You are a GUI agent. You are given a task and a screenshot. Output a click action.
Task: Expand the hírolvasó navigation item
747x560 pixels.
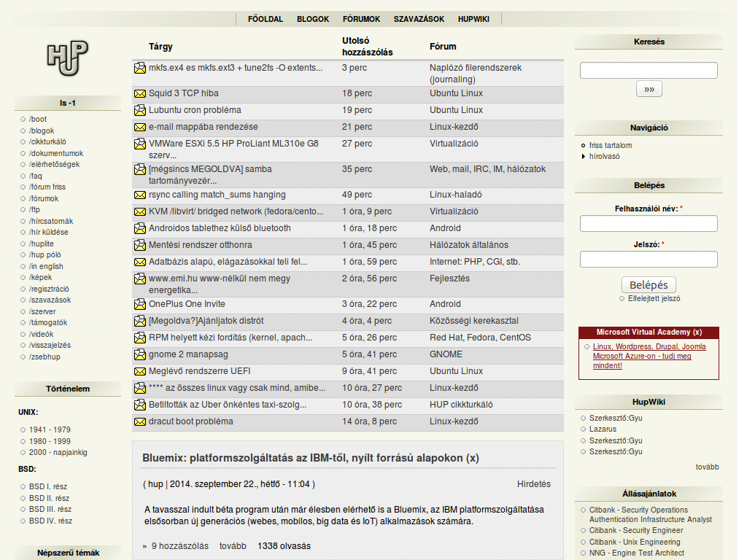[x=604, y=156]
